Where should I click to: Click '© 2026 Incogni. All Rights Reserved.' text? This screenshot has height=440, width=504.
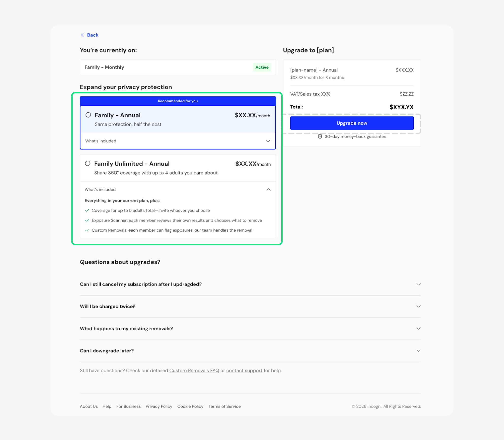(x=386, y=406)
